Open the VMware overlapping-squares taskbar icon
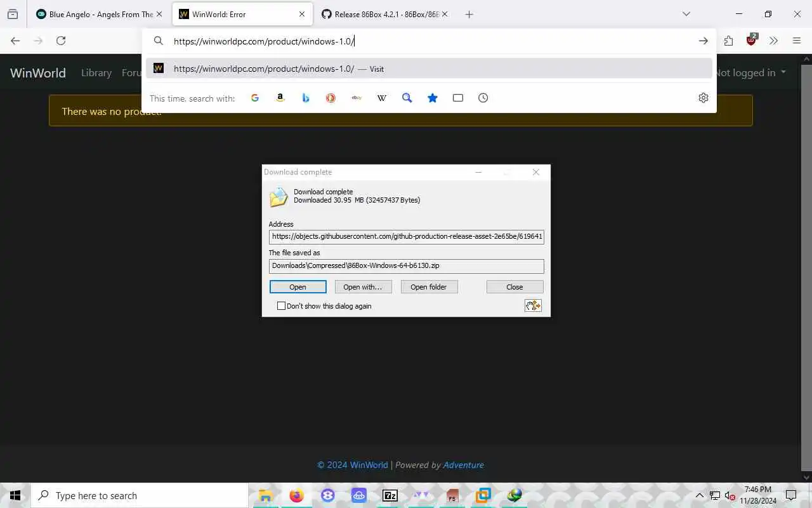Screen dimensions: 812x508 coord(483,495)
